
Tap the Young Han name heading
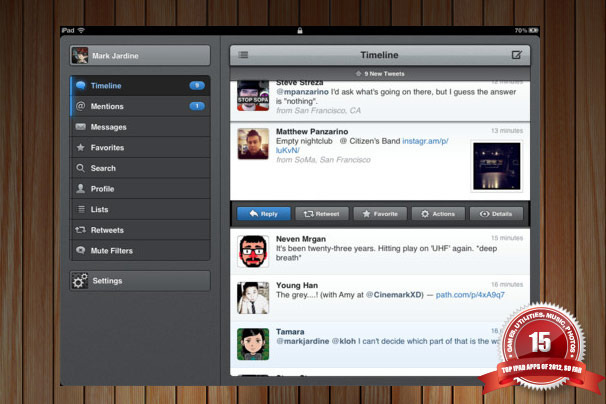pos(297,285)
